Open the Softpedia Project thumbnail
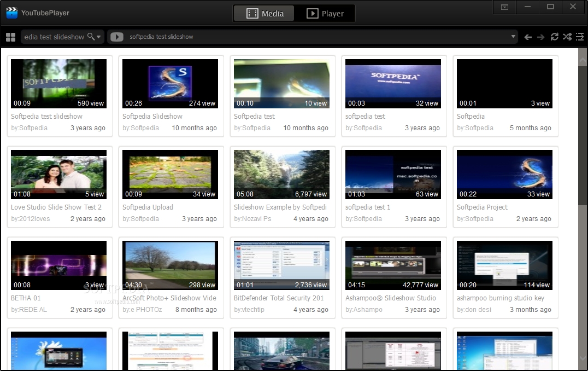Viewport: 588px width, 371px height. click(504, 174)
